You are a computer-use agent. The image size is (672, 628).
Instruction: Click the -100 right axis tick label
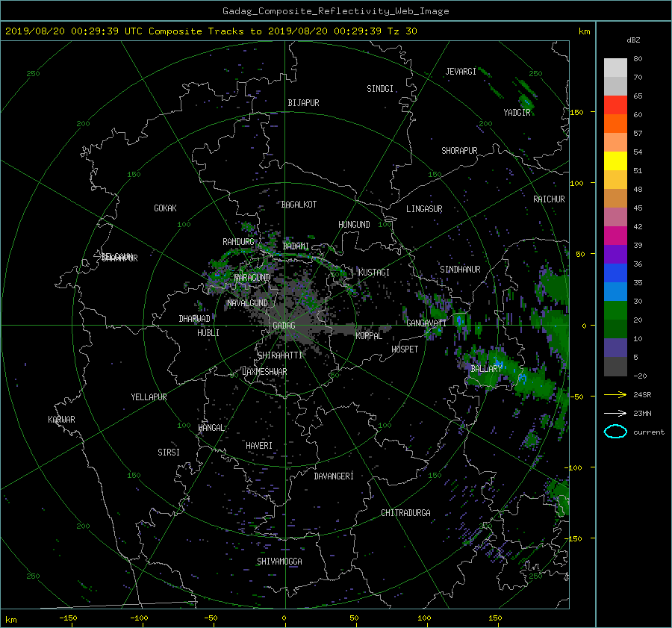tap(573, 467)
